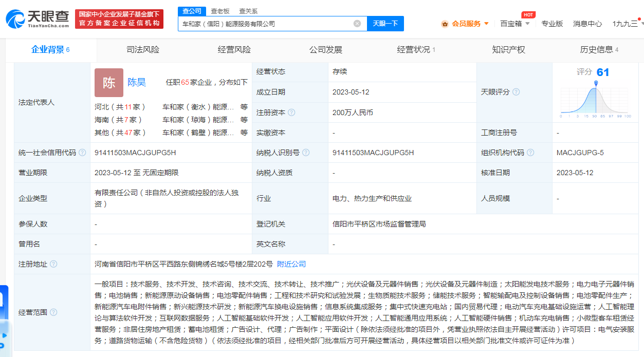Click 河北（共11家） region entry
Image resolution: width=644 pixels, height=357 pixels.
coord(120,107)
